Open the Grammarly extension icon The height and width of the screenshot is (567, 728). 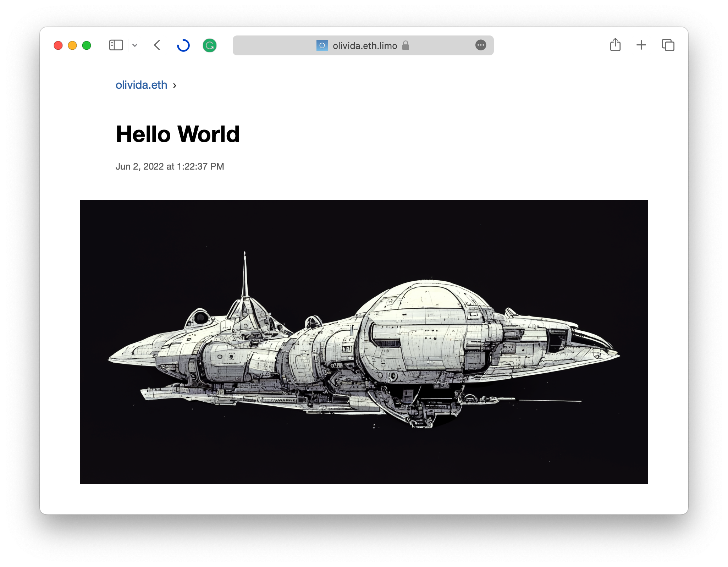tap(210, 45)
